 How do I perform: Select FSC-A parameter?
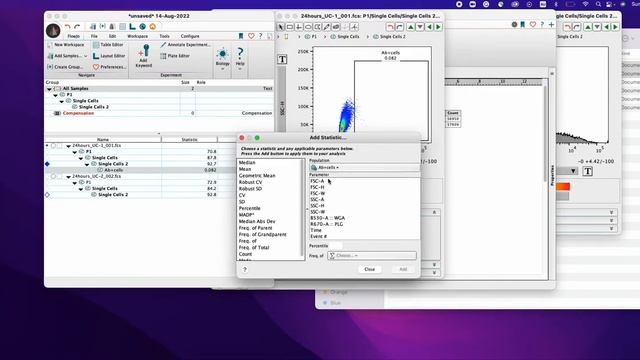[x=317, y=181]
